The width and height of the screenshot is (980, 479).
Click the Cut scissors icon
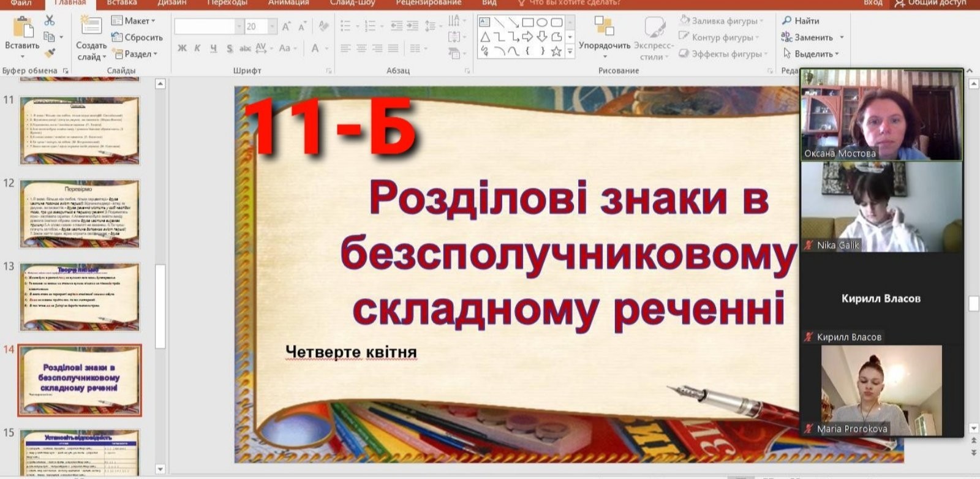pyautogui.click(x=50, y=21)
